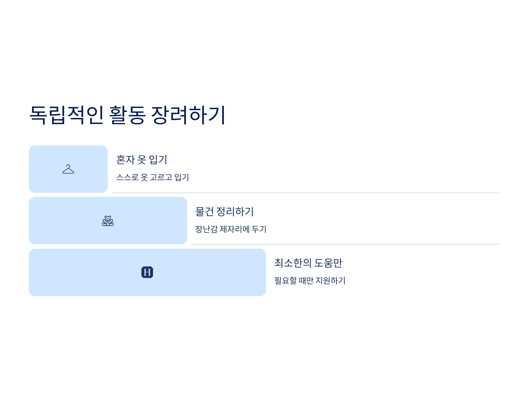
Task: Click the word 활동 in the title
Action: coord(127,115)
